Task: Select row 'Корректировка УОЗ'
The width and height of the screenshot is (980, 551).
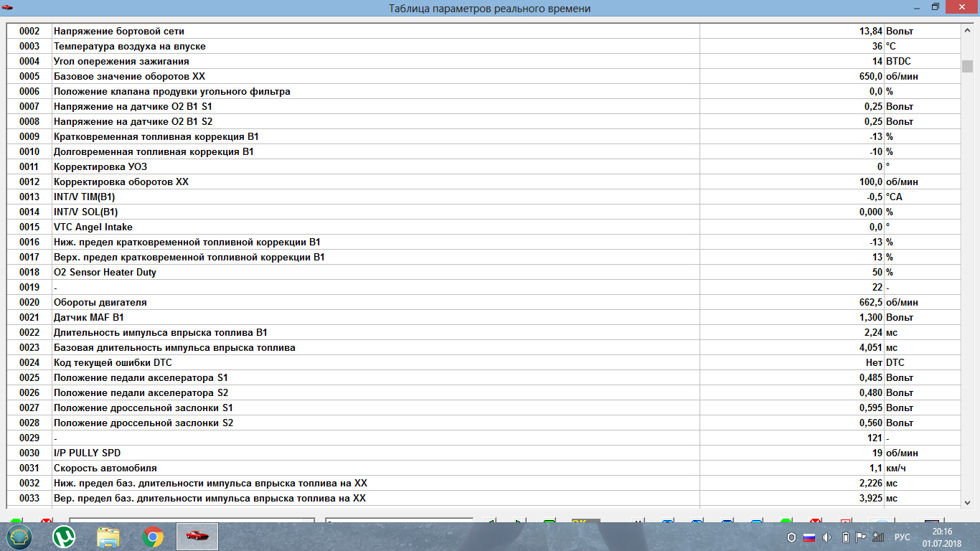Action: click(484, 167)
